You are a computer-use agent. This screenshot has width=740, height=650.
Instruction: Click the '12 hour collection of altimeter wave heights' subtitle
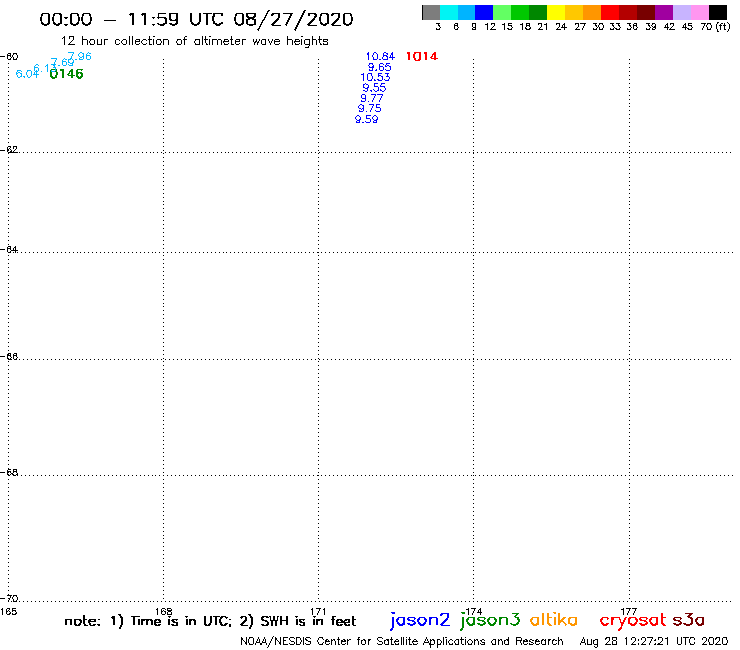(x=194, y=41)
